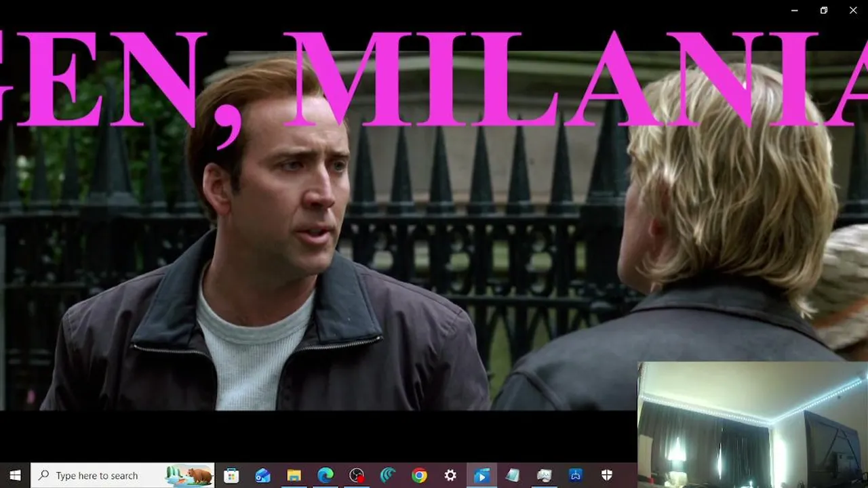Image resolution: width=868 pixels, height=488 pixels.
Task: Open the teal swirl app in taskbar
Action: (388, 476)
